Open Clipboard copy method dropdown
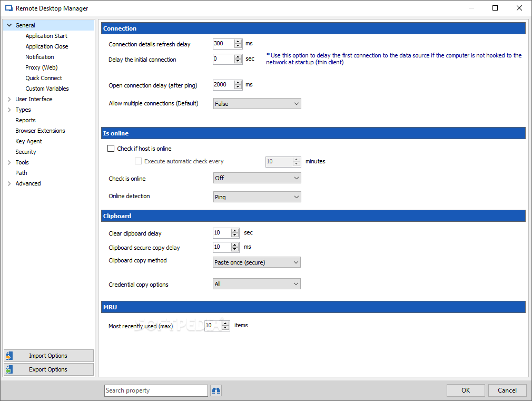This screenshot has width=532, height=401. click(x=257, y=262)
